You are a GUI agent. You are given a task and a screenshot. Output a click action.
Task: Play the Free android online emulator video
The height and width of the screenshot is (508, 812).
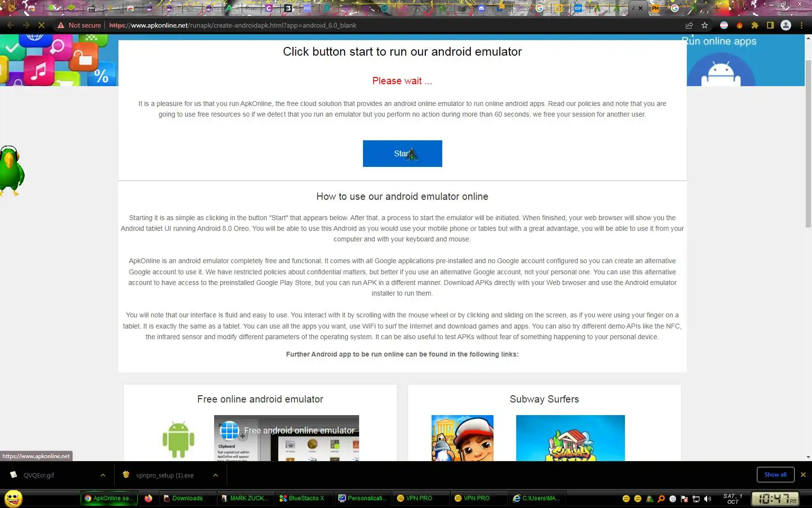(287, 438)
